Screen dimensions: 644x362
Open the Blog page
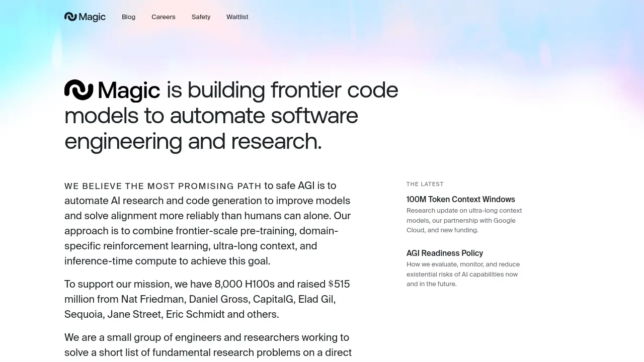pos(128,17)
